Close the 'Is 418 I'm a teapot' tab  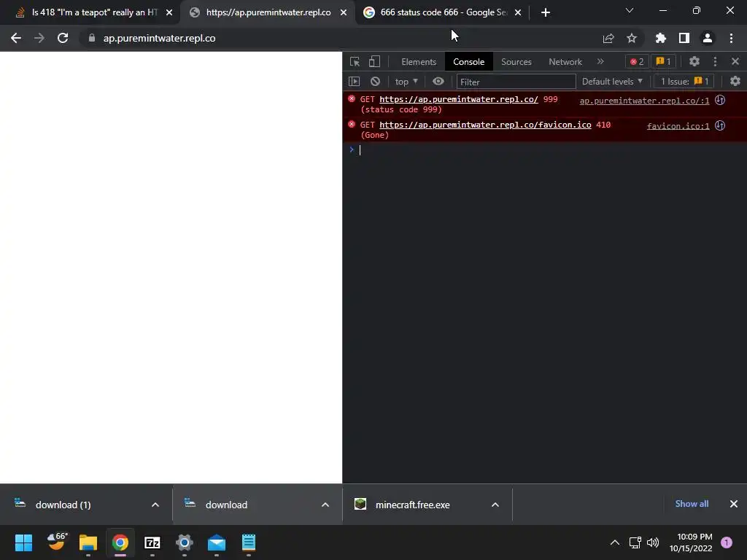click(169, 13)
